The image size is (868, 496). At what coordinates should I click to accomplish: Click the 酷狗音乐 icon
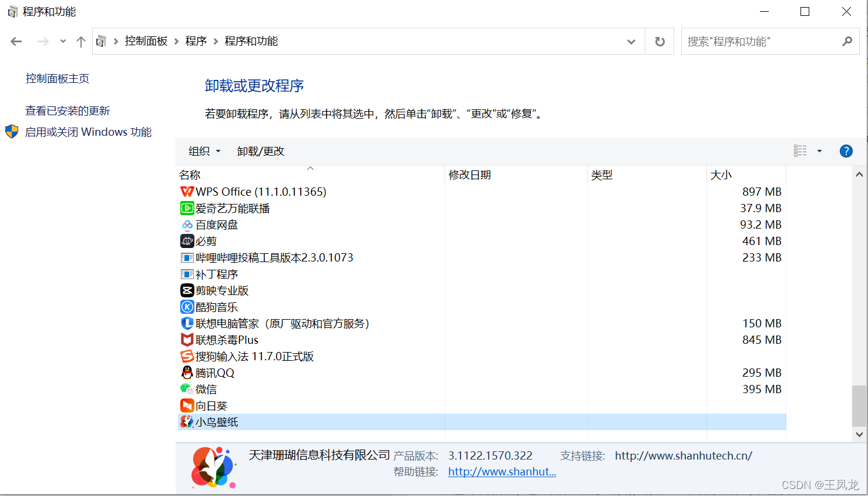click(x=187, y=307)
